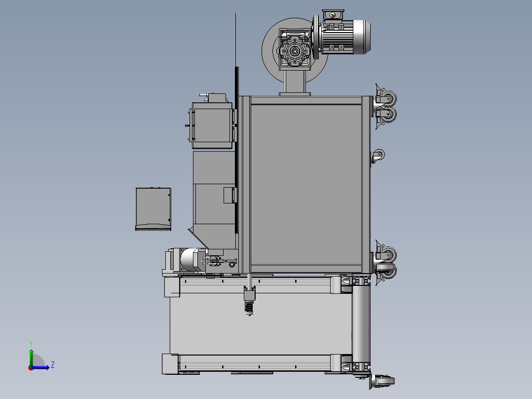Screen dimensions: 532x399
Task: Click the blue Z axis of the triad
Action: pos(41,367)
